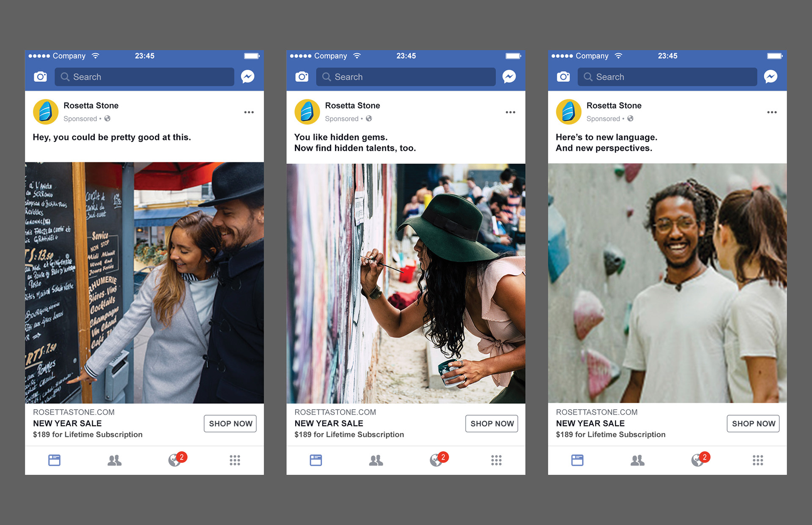This screenshot has width=812, height=525.
Task: Open the Friends tab in the middle phone
Action: [376, 460]
